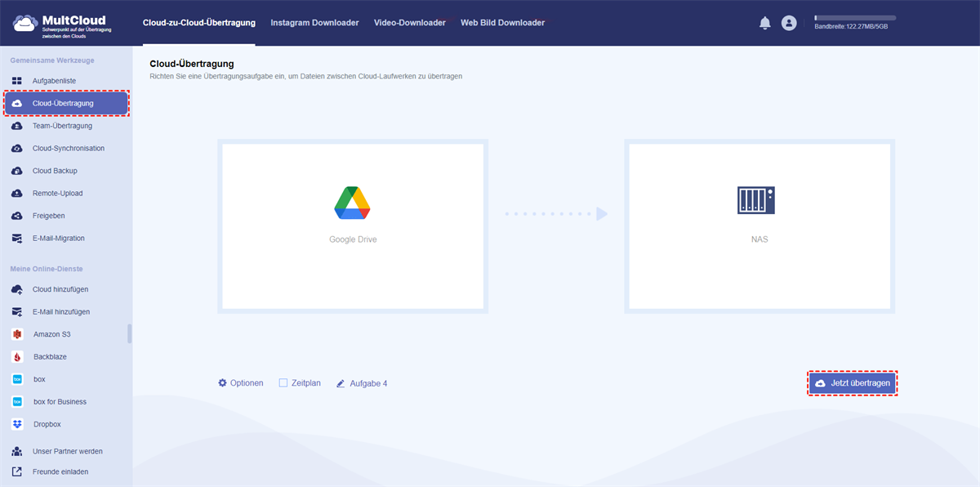
Task: Click E-Mail-Migration sidebar label
Action: pyautogui.click(x=59, y=239)
